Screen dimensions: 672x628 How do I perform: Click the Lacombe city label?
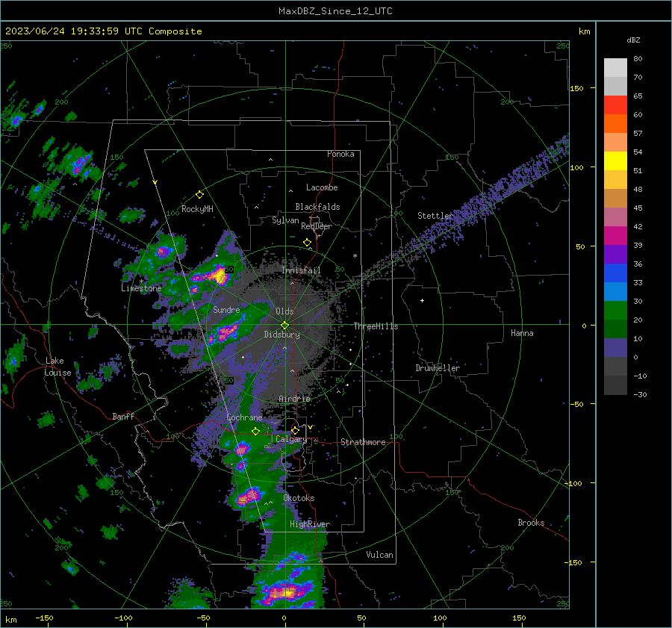(x=322, y=187)
